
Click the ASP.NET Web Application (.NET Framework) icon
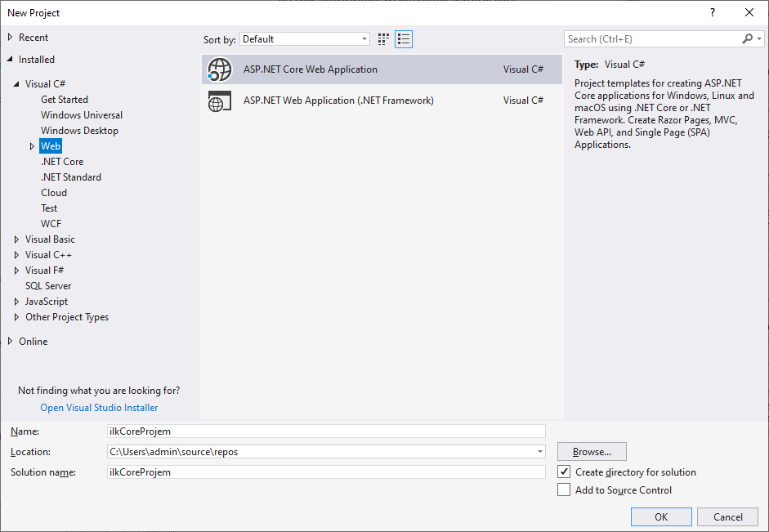219,101
